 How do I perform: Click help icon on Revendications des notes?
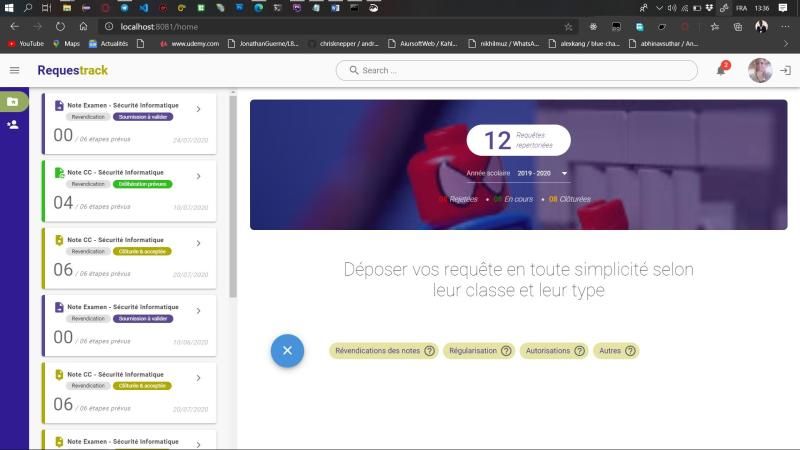point(430,351)
